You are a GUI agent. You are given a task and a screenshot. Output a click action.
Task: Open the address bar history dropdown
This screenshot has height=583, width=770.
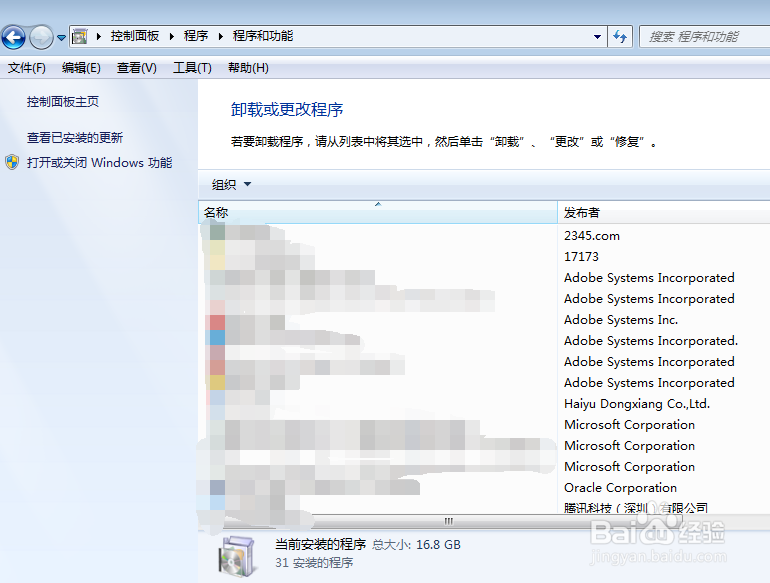(x=597, y=36)
